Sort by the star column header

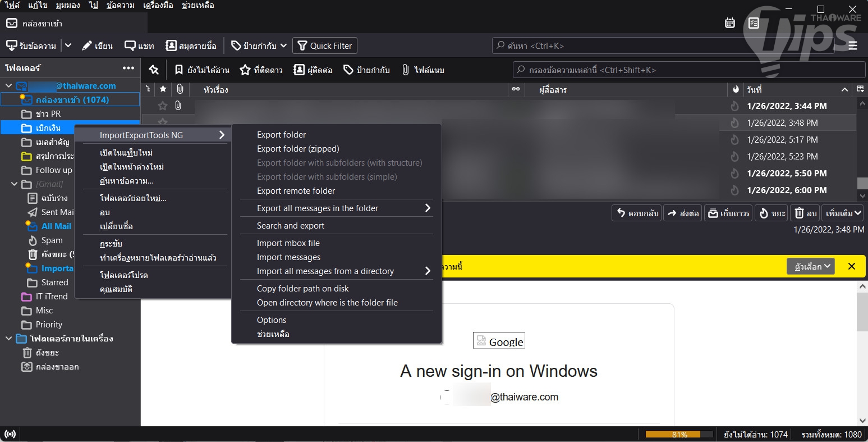163,89
